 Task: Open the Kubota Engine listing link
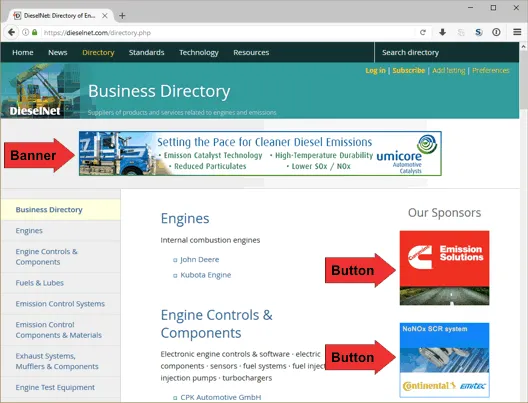(206, 275)
